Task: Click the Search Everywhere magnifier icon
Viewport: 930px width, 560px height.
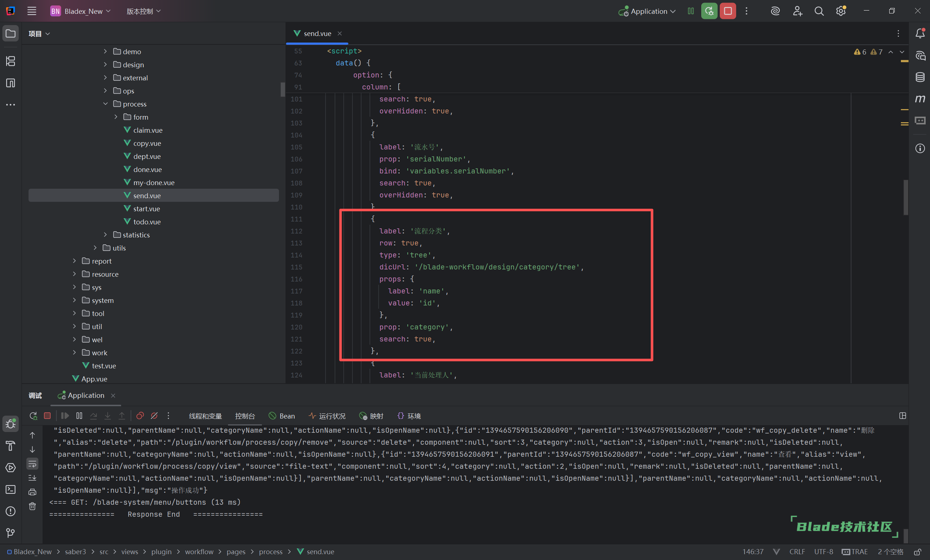Action: tap(819, 11)
